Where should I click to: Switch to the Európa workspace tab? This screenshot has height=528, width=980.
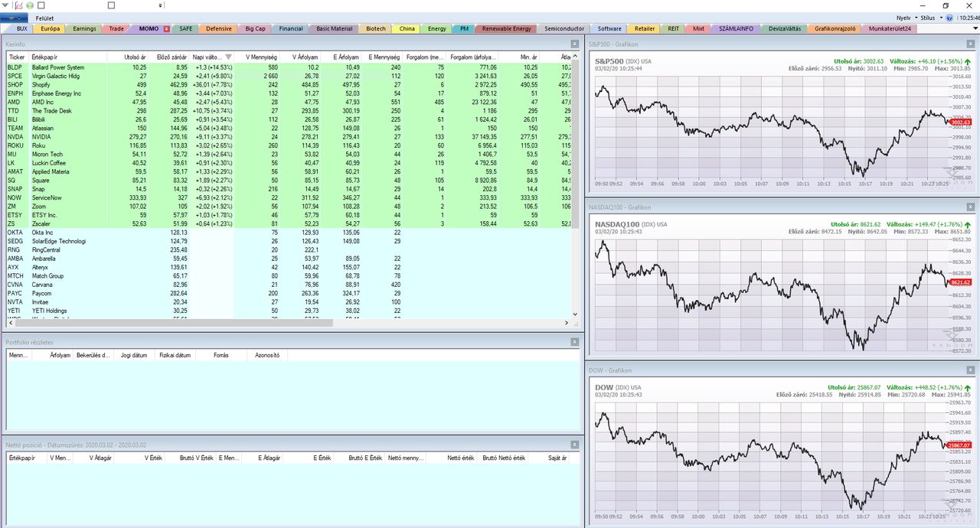51,29
